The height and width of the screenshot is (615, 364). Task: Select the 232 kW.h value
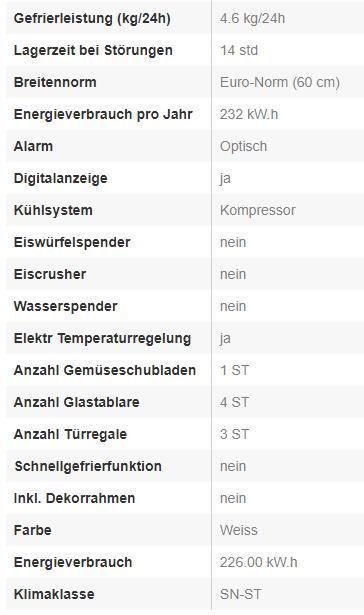(x=249, y=114)
